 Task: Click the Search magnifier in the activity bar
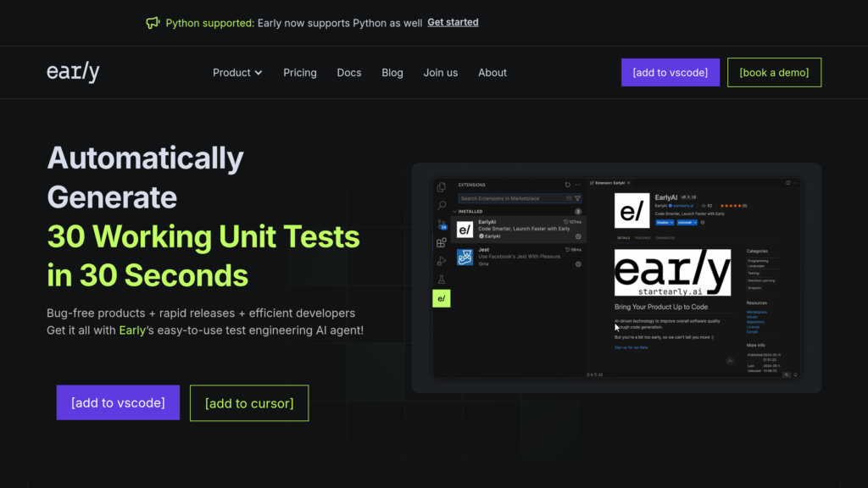[x=441, y=206]
